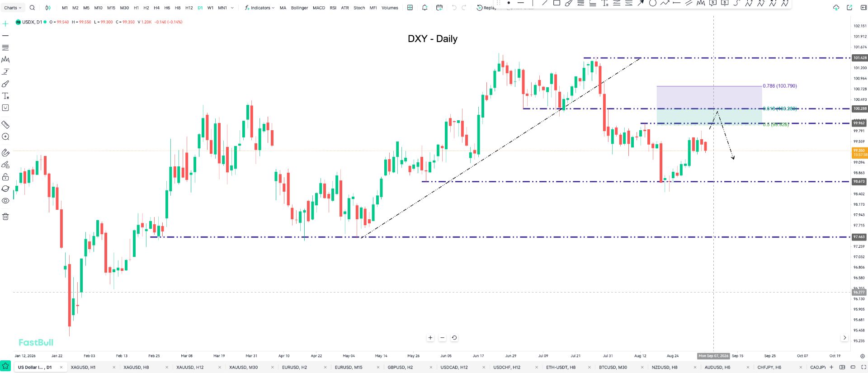Open the alert bell icon
Viewport: 868px width, 373px height.
(425, 8)
